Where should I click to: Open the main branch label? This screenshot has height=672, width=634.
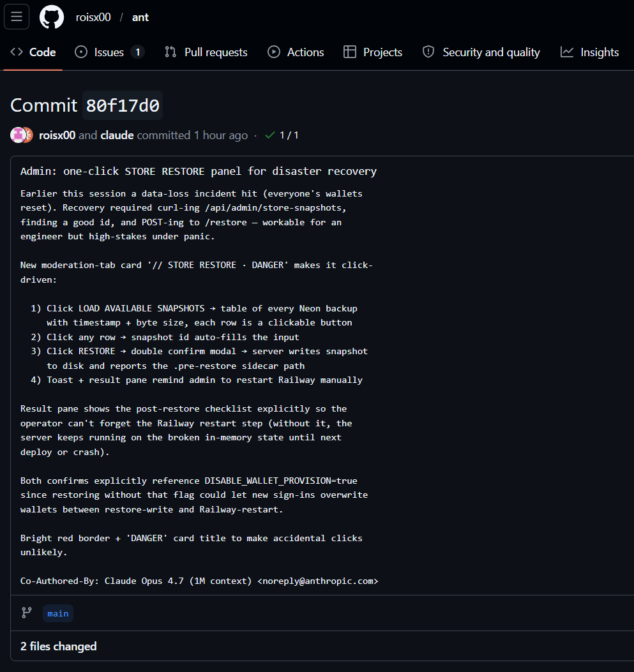point(58,613)
